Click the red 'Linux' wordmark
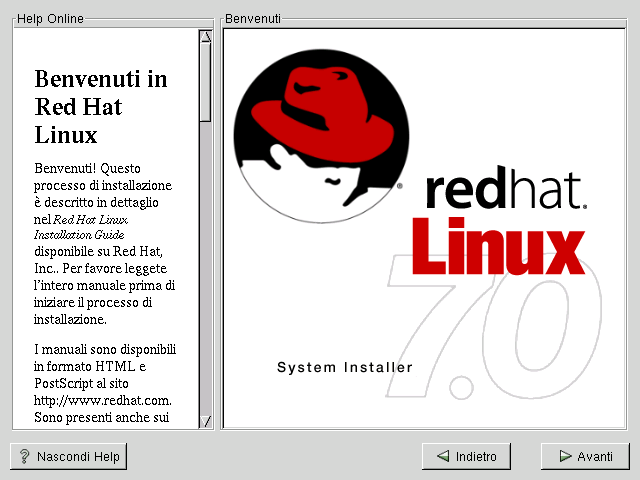This screenshot has width=640, height=480. [x=497, y=245]
